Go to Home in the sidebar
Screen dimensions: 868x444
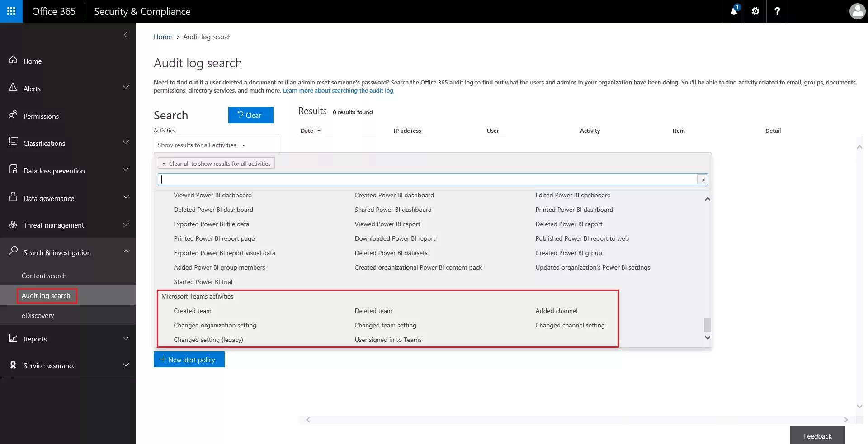coord(33,61)
